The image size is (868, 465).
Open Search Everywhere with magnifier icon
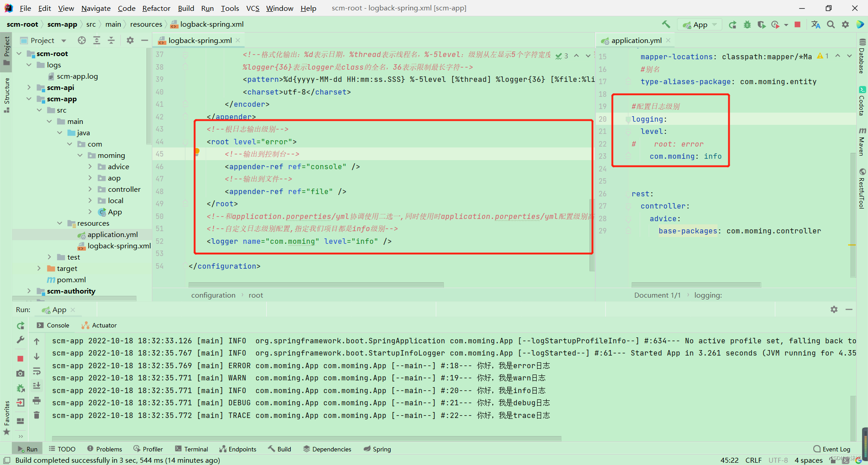pyautogui.click(x=830, y=25)
